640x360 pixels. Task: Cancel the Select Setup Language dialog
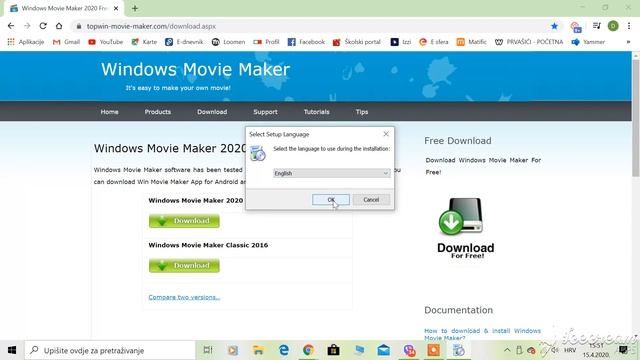coord(371,200)
